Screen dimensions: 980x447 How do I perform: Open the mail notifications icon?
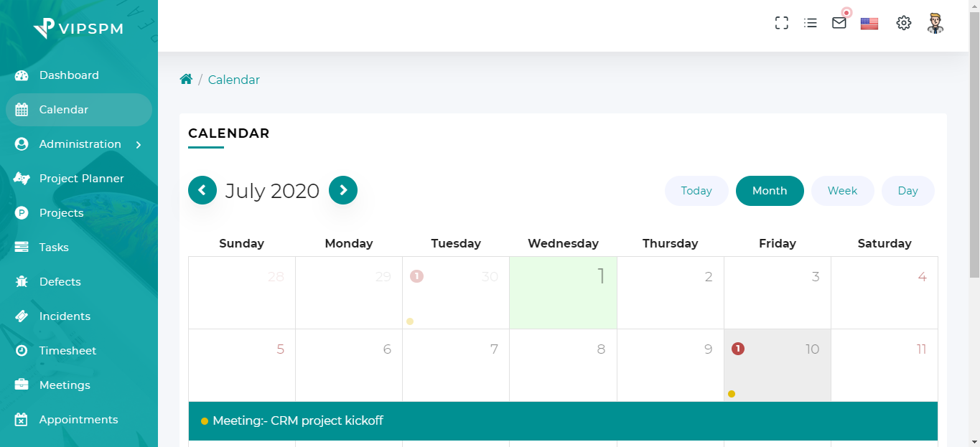[839, 23]
